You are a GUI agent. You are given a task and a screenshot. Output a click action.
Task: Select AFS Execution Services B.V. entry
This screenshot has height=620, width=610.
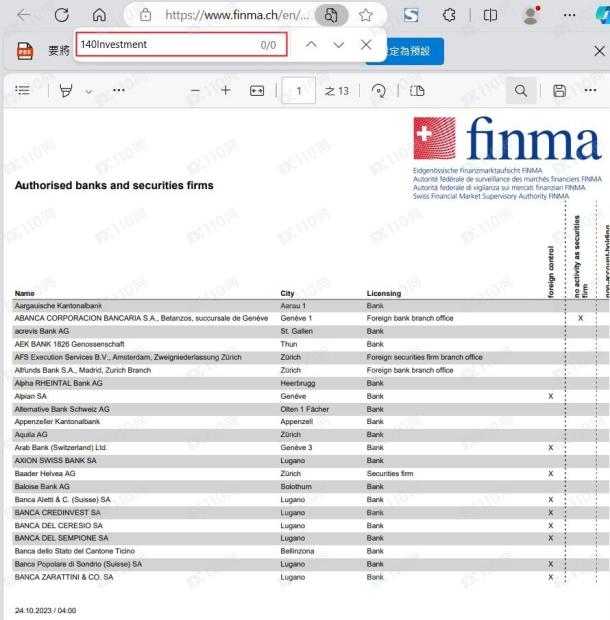(128, 357)
